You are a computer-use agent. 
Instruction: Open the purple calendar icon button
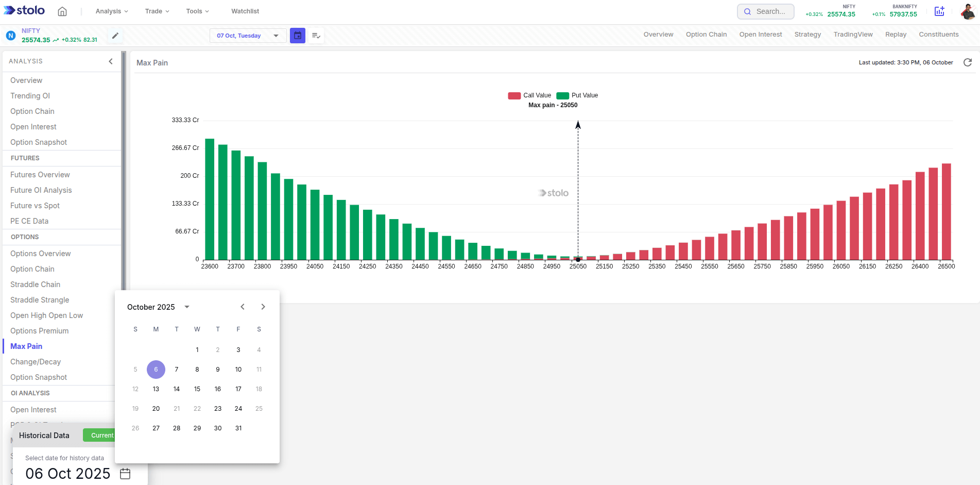298,36
